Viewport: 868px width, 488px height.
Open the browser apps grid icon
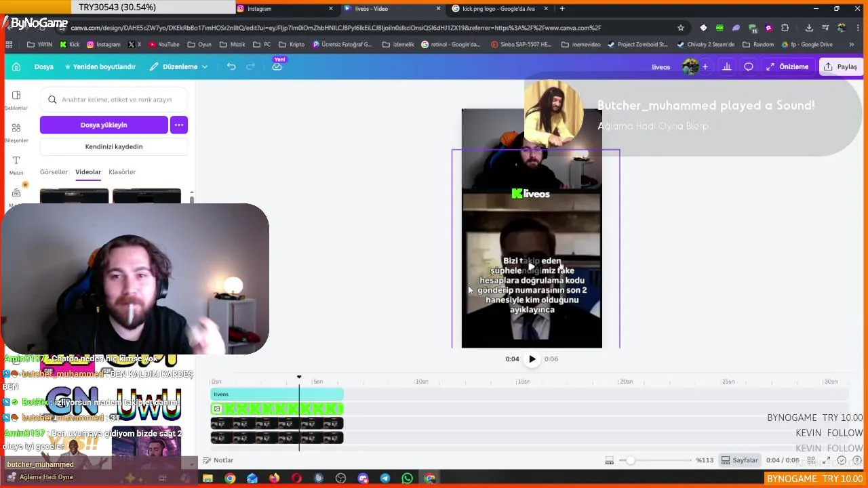click(9, 45)
